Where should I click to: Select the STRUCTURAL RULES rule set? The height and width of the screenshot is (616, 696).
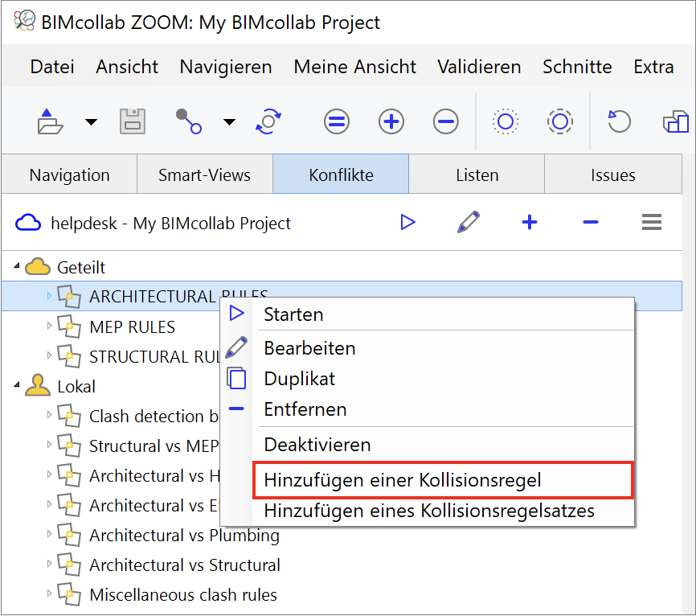(155, 356)
